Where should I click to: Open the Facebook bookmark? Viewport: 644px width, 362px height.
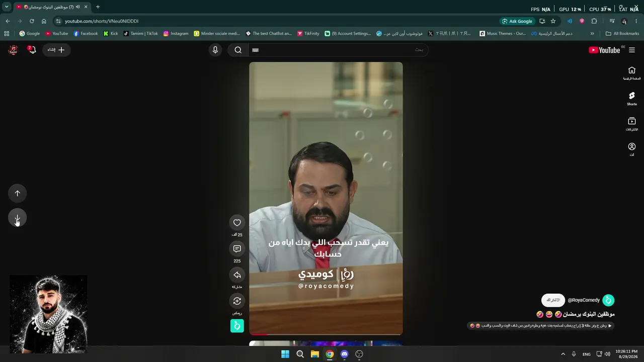pyautogui.click(x=86, y=34)
